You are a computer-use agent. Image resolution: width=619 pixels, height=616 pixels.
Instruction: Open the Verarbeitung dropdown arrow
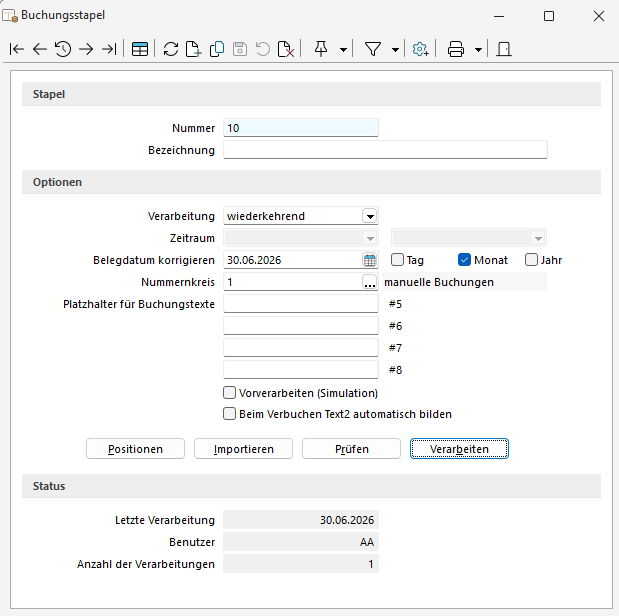(x=370, y=216)
